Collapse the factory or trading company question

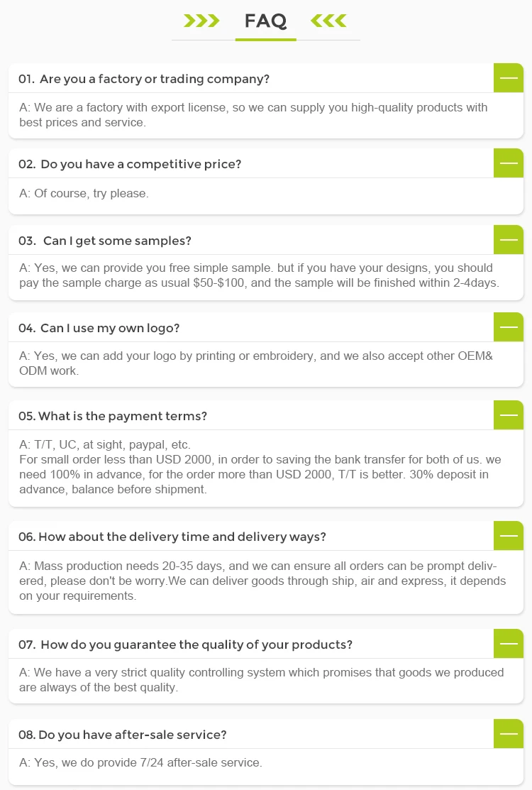point(509,78)
